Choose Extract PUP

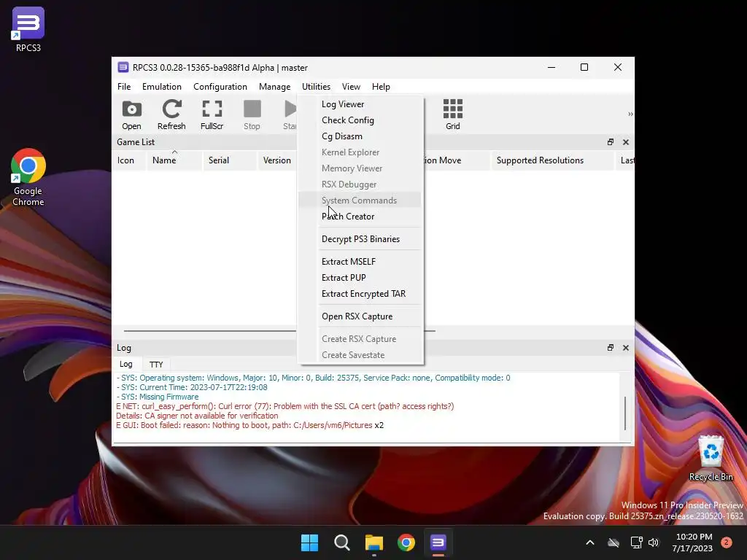[360, 278]
